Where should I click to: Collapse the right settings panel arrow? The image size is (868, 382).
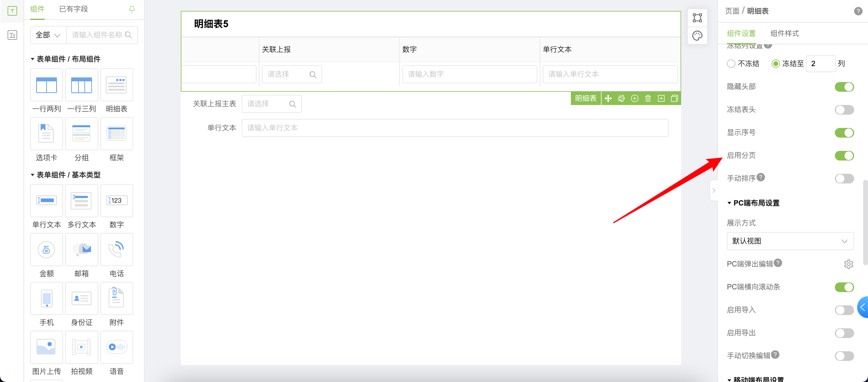pyautogui.click(x=714, y=190)
